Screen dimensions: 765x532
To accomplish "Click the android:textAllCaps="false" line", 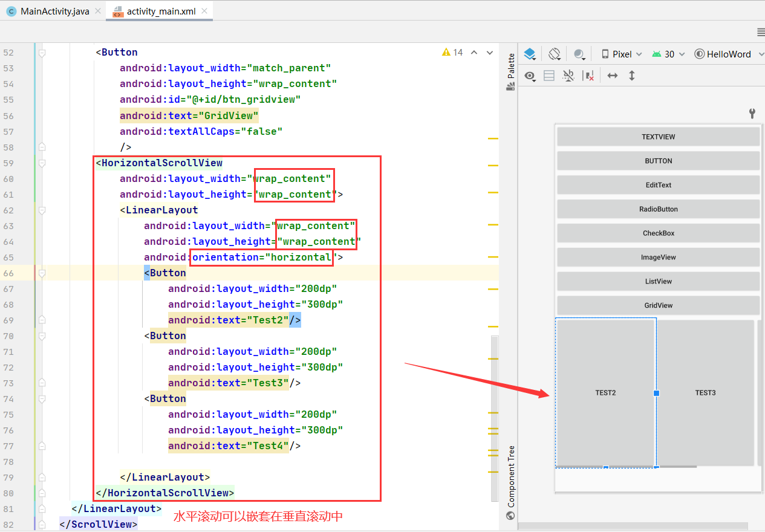I will [x=201, y=131].
